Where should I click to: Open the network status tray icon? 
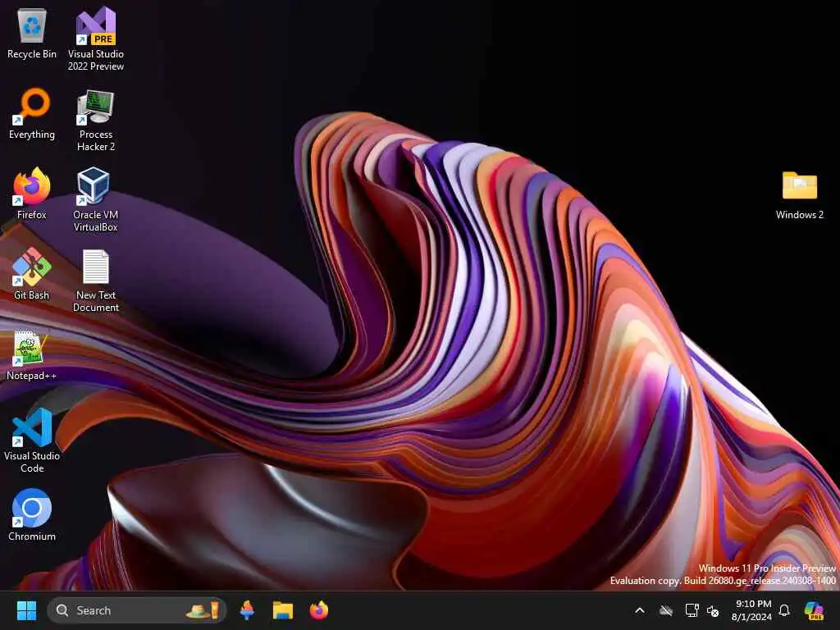point(692,610)
